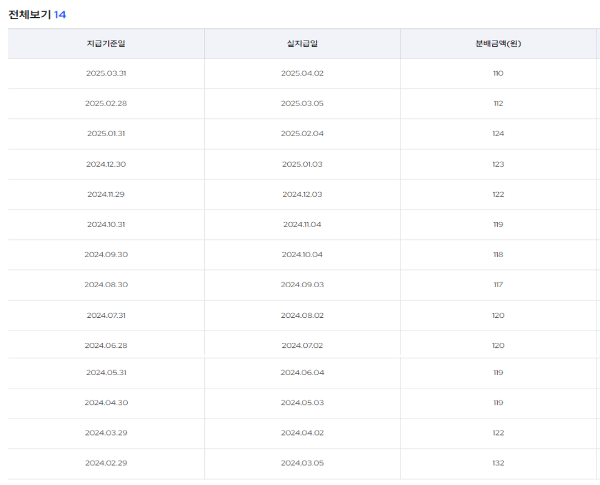The width and height of the screenshot is (600, 485).
Task: Select the 2024.02.29 base date cell
Action: (106, 463)
